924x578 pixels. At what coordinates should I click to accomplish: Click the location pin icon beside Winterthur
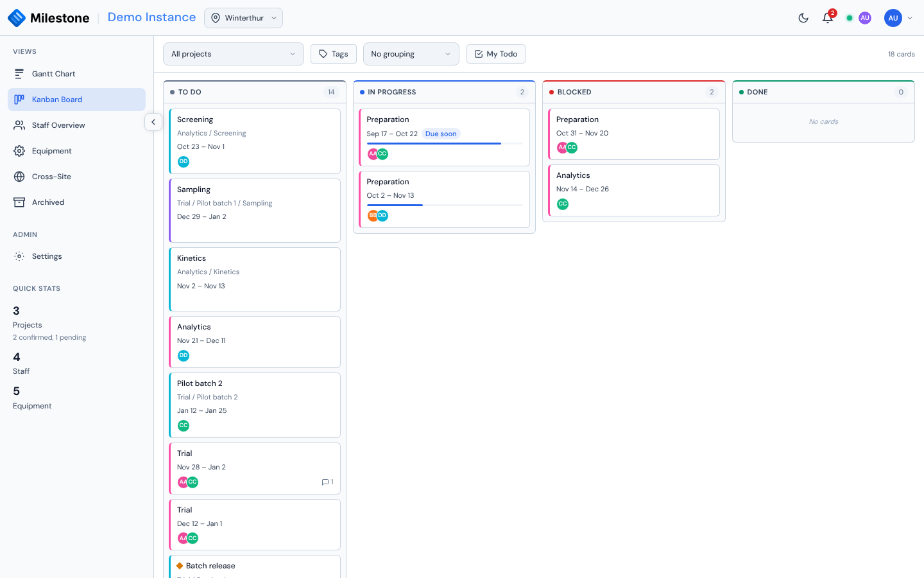click(216, 18)
